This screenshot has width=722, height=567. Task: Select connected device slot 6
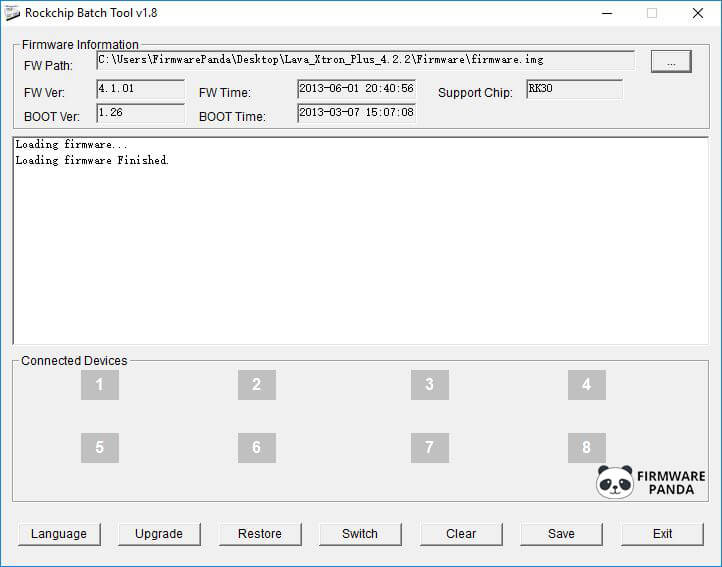pyautogui.click(x=257, y=448)
